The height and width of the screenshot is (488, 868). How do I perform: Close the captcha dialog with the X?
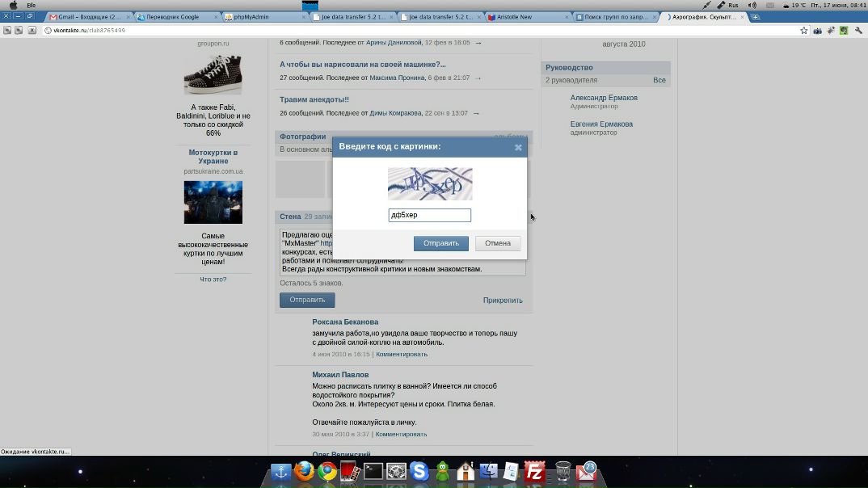(518, 147)
